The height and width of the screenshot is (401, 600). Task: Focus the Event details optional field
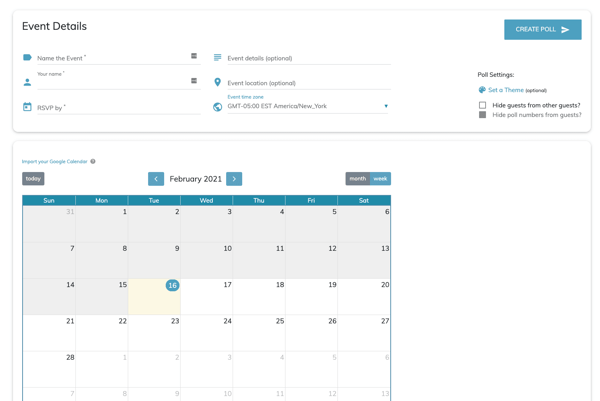pyautogui.click(x=309, y=58)
